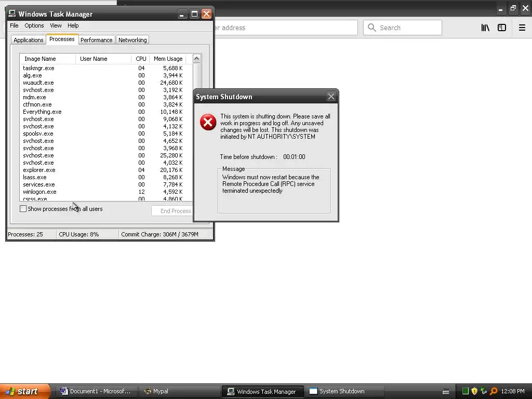Sort processes by Mem Usage column
The width and height of the screenshot is (532, 399).
pyautogui.click(x=168, y=59)
